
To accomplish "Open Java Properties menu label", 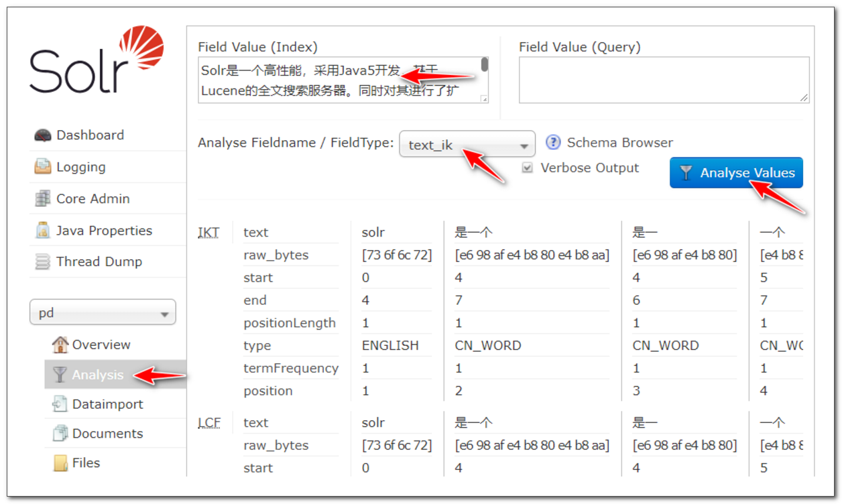I will click(x=104, y=231).
